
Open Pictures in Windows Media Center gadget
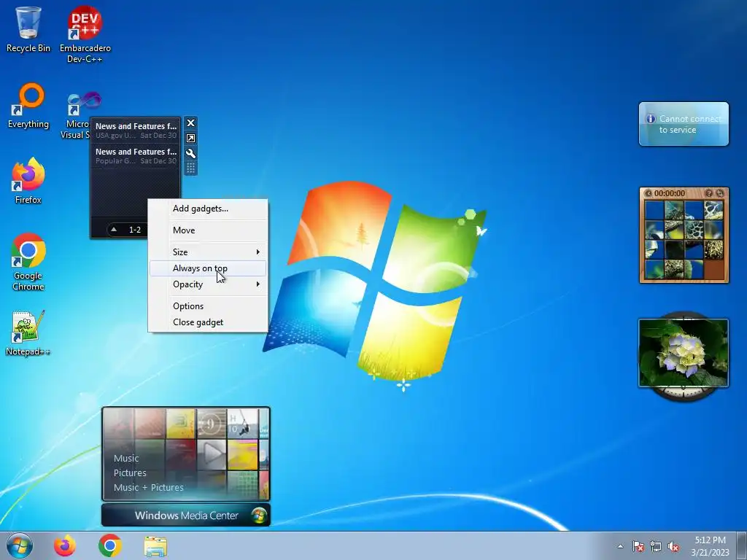[x=130, y=472]
